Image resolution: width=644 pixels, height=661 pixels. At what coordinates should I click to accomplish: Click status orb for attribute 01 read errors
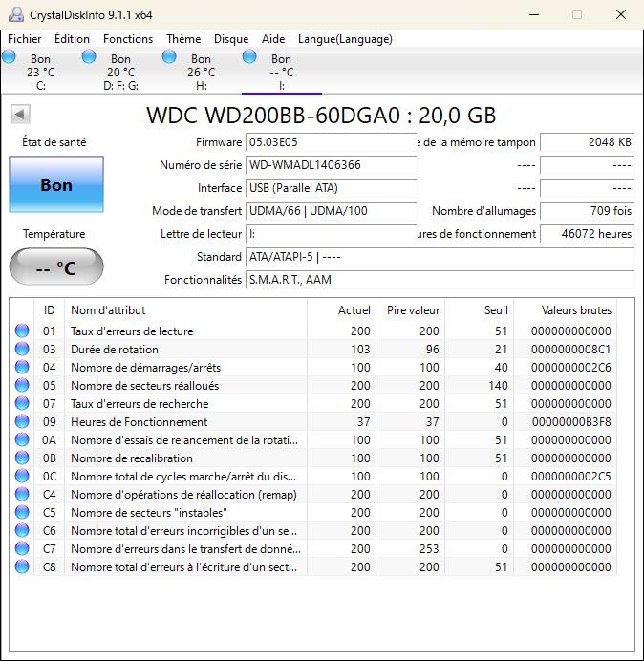point(22,331)
